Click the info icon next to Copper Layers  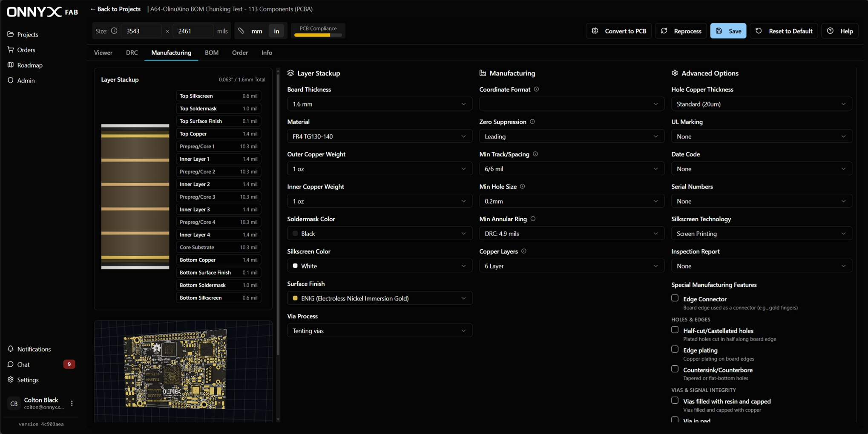click(x=524, y=251)
